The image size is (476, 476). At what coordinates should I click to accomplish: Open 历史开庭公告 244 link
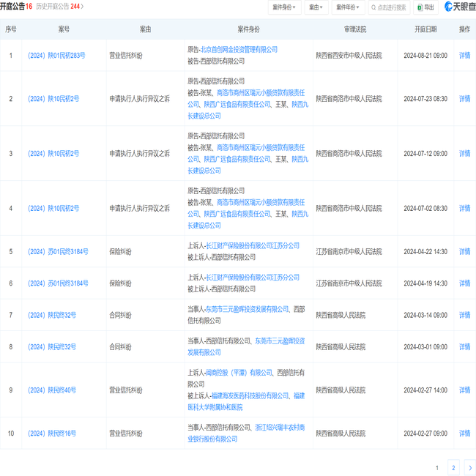coord(60,7)
